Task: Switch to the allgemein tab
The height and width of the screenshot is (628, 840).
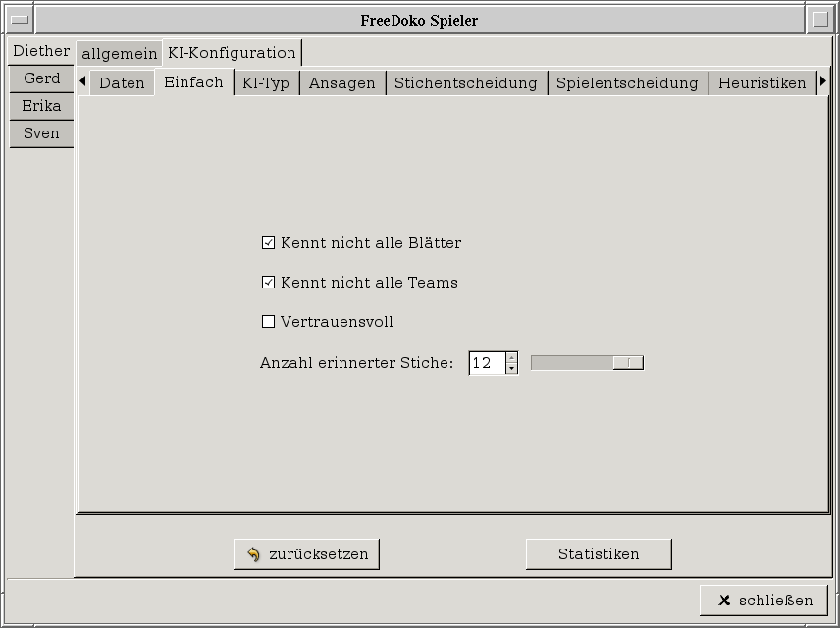Action: (119, 53)
